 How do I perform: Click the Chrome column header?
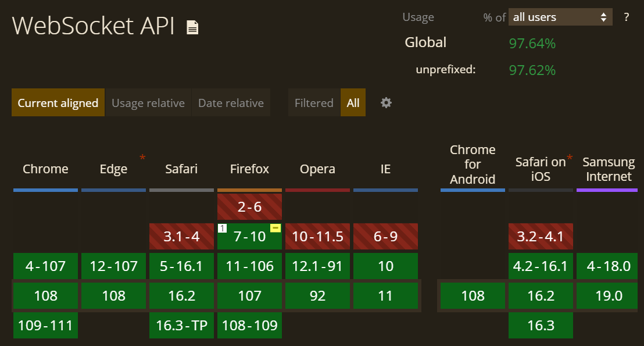45,169
